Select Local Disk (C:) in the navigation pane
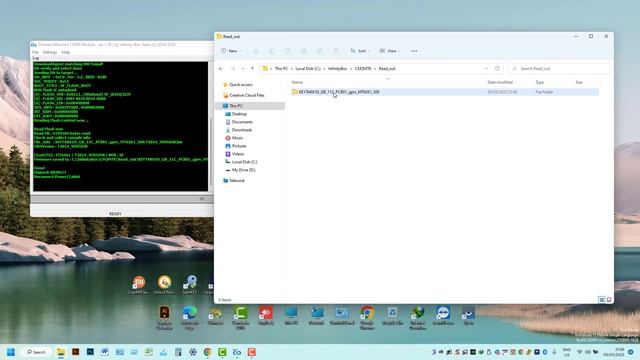Image resolution: width=640 pixels, height=360 pixels. click(241, 162)
